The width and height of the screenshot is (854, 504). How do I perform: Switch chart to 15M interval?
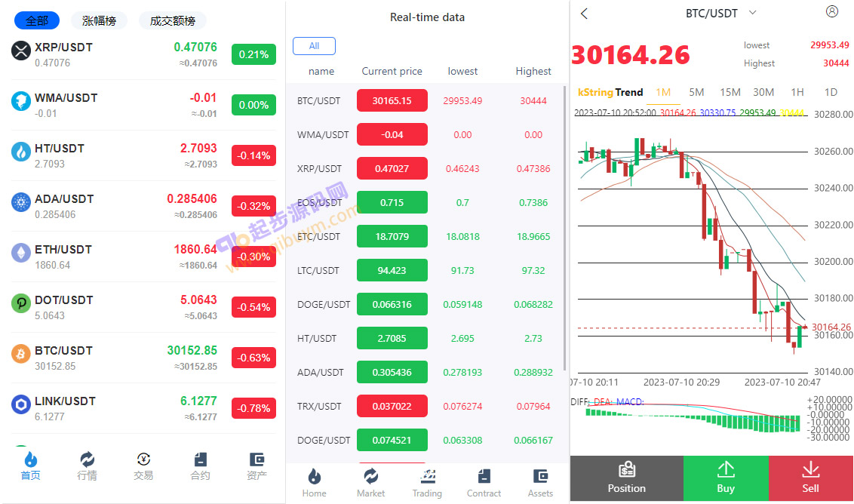(730, 92)
